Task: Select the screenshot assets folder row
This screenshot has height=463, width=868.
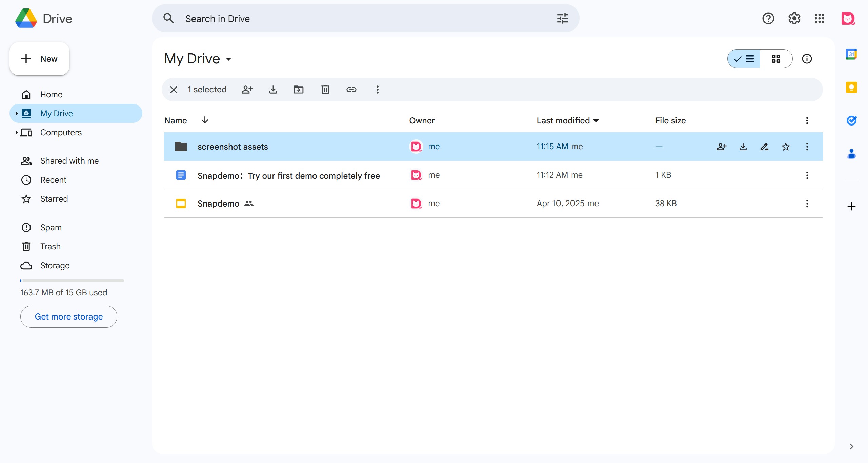Action: (493, 147)
